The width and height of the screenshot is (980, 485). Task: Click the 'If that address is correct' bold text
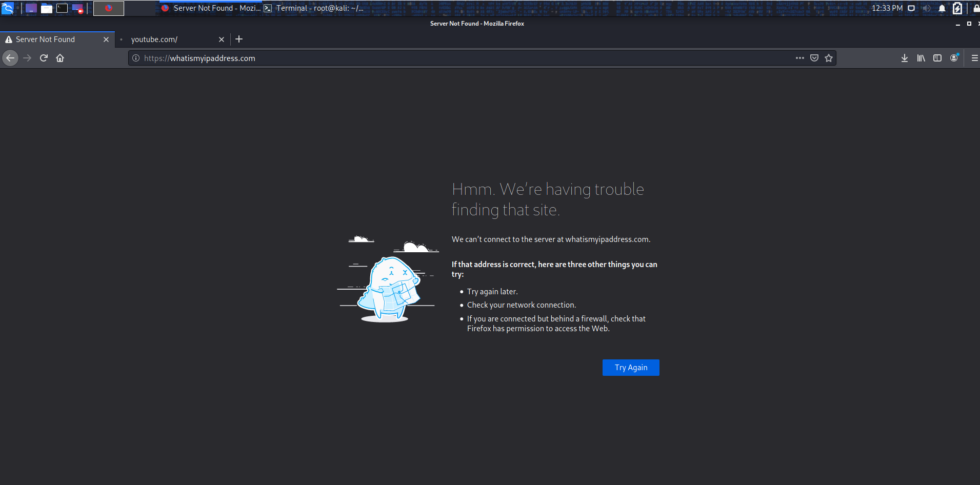pos(554,269)
